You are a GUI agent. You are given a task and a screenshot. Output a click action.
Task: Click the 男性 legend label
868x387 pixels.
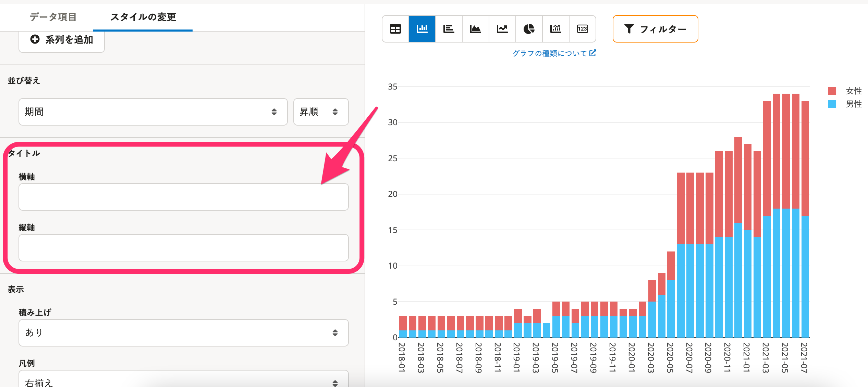click(854, 104)
